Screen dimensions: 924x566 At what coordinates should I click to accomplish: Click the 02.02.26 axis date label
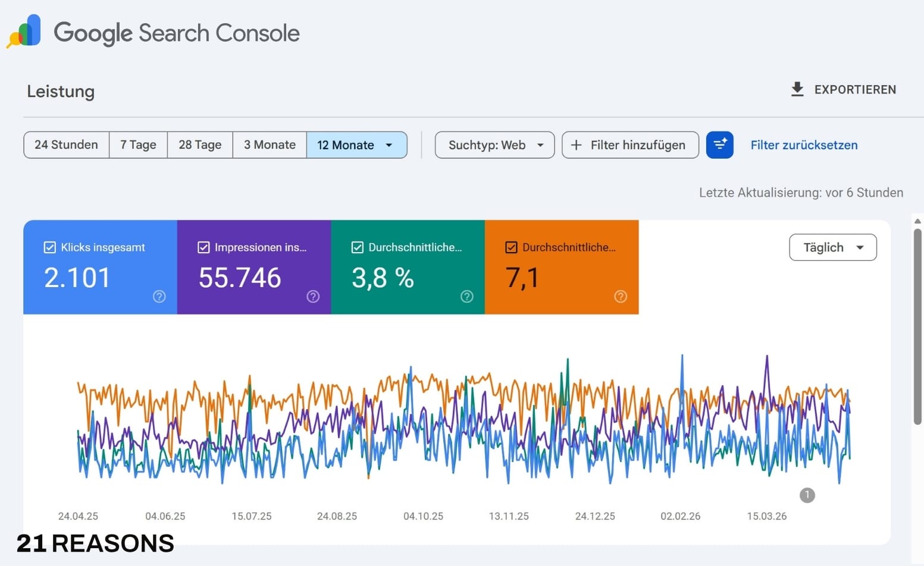point(681,516)
